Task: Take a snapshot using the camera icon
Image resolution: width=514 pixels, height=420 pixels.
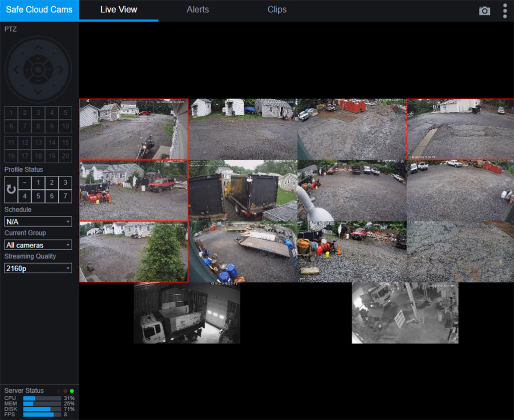Action: tap(484, 10)
